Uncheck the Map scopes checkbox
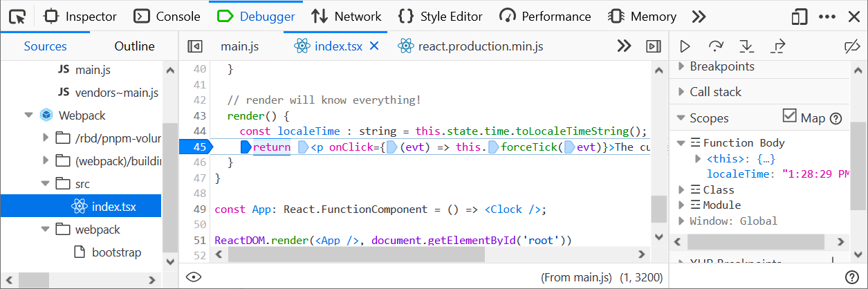Viewport: 868px width, 289px height. coord(789,116)
